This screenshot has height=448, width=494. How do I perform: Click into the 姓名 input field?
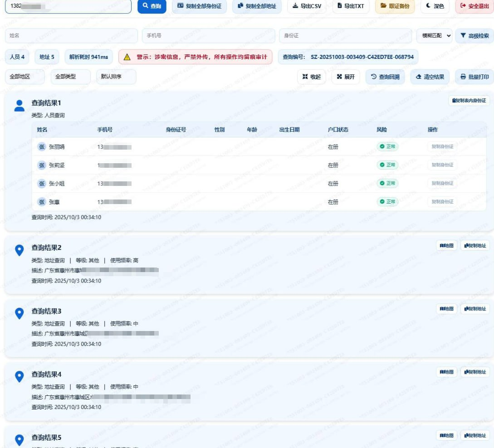coord(71,35)
